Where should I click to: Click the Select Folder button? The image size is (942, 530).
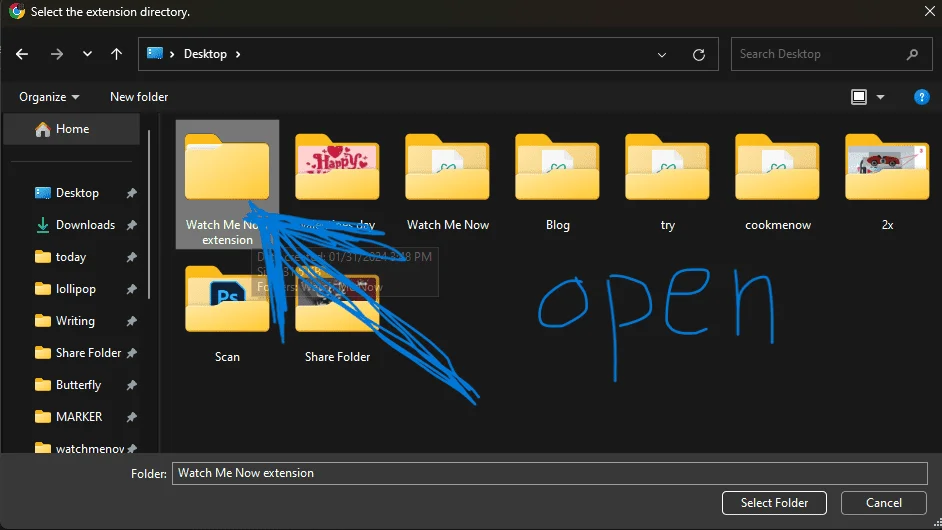coord(774,503)
